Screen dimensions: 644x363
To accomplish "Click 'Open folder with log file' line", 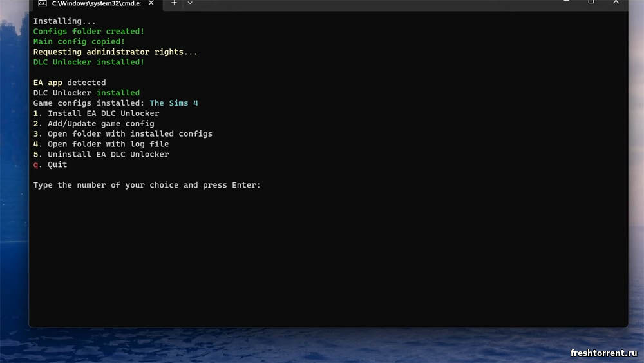I will [101, 144].
